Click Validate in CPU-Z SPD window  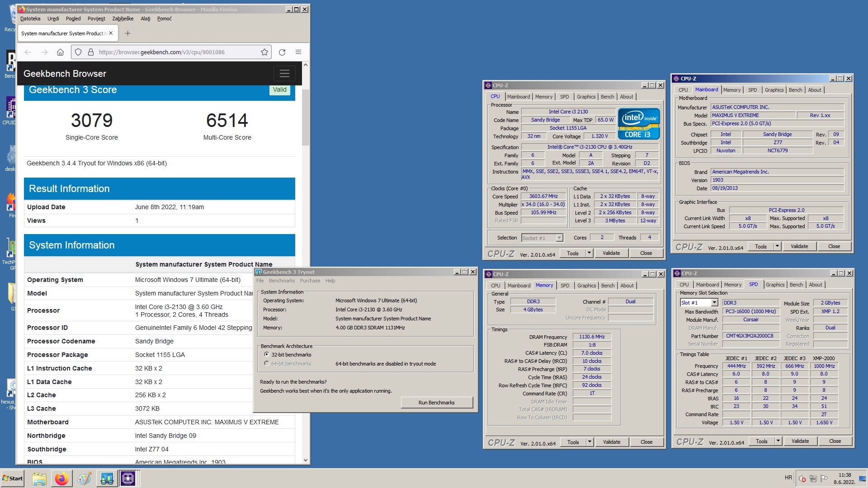(800, 441)
